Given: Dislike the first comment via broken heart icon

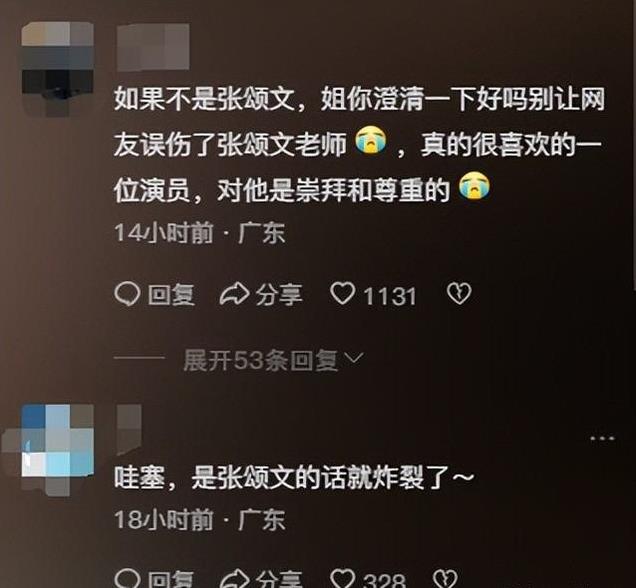Looking at the screenshot, I should tap(459, 294).
